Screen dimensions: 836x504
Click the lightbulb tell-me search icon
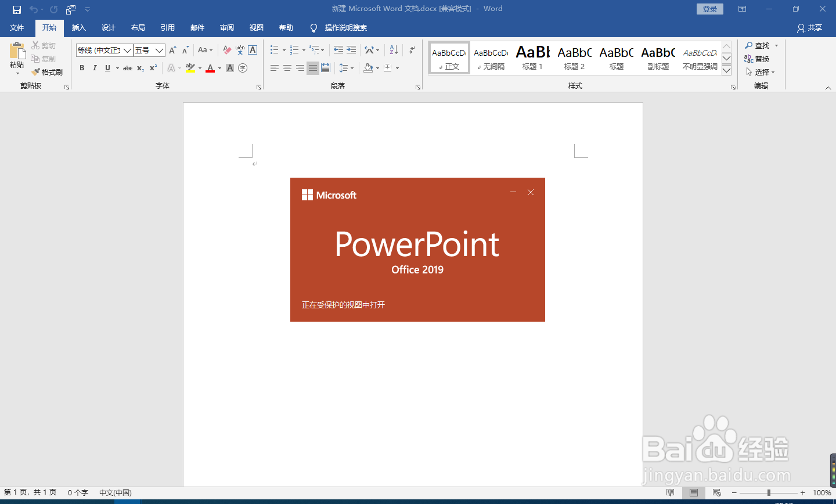313,28
